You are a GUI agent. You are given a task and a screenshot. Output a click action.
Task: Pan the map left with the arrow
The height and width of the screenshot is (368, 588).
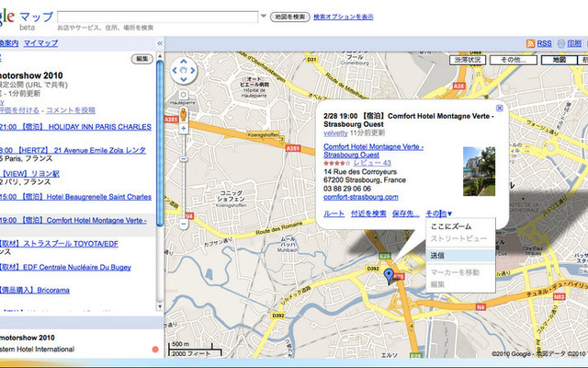[175, 70]
